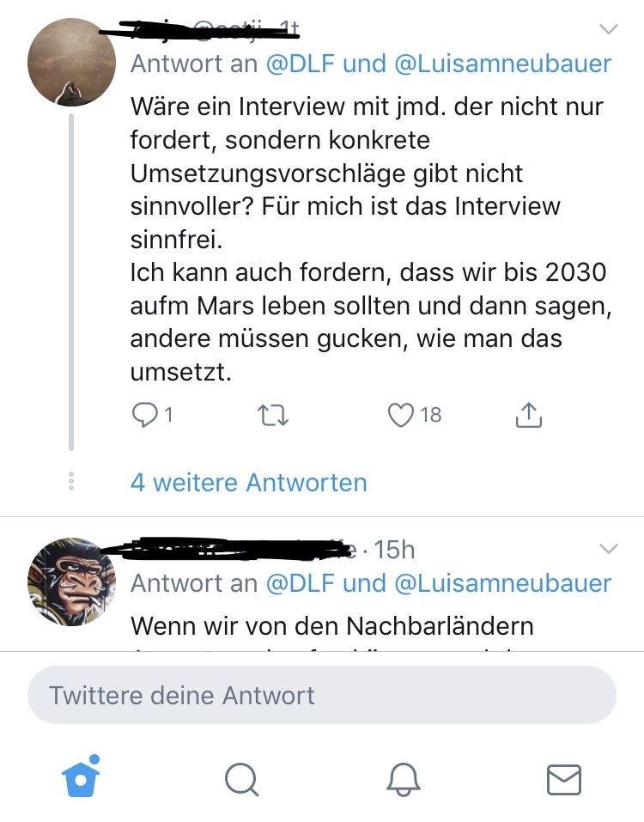Like the tweet with 18 likes

coord(400,416)
